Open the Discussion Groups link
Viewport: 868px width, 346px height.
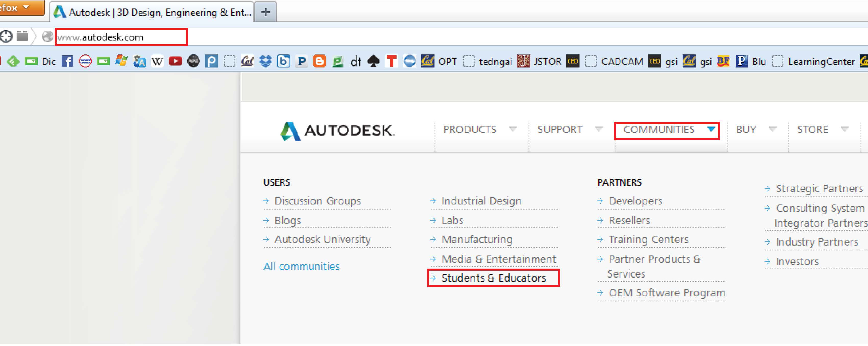click(x=317, y=201)
